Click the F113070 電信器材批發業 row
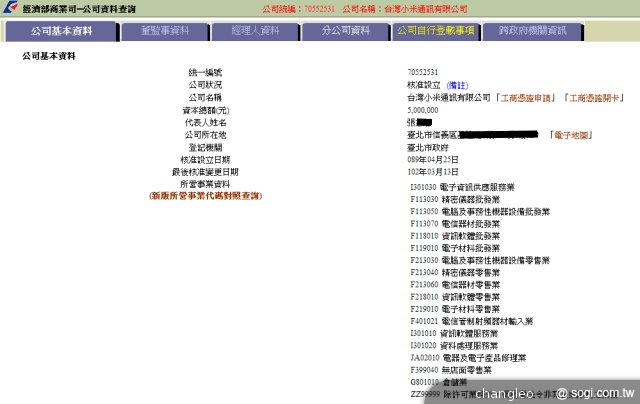Viewport: 640px width, 404px height. click(455, 224)
